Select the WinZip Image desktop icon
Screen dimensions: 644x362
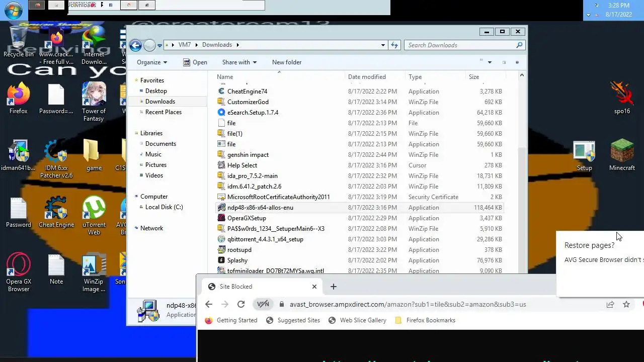(x=94, y=273)
